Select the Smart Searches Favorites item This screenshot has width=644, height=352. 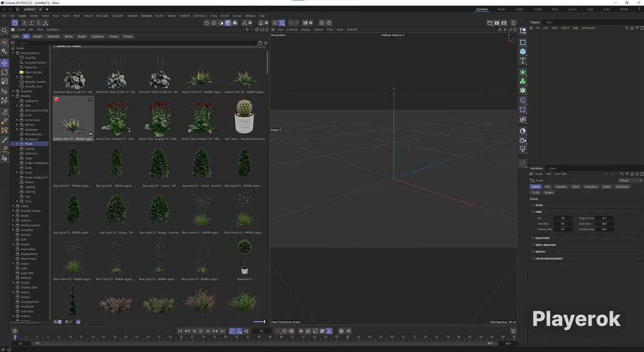[30, 57]
